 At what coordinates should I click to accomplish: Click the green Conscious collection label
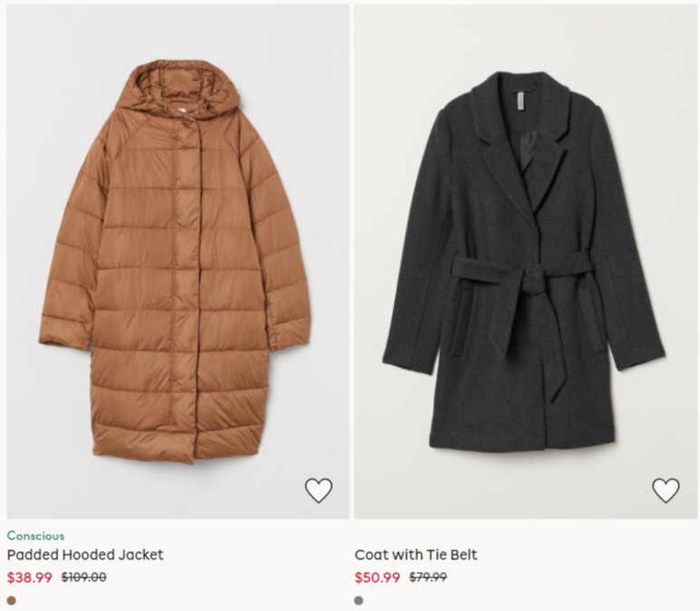tap(35, 536)
